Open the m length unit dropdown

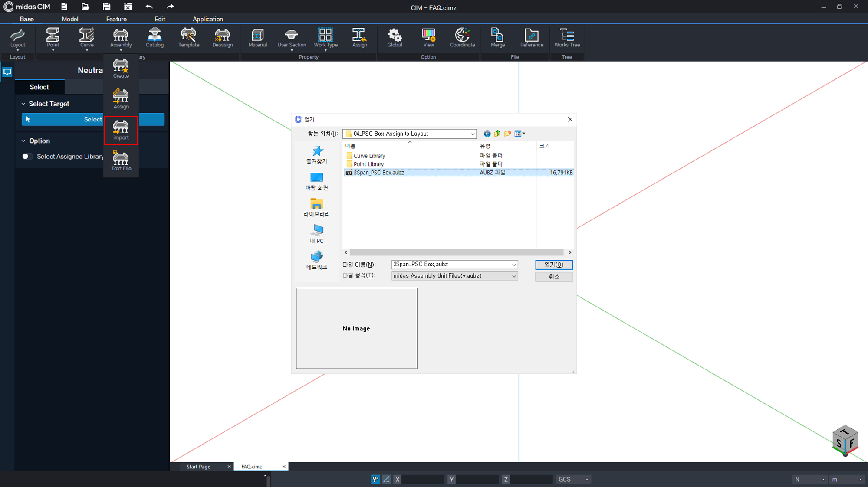coord(846,479)
